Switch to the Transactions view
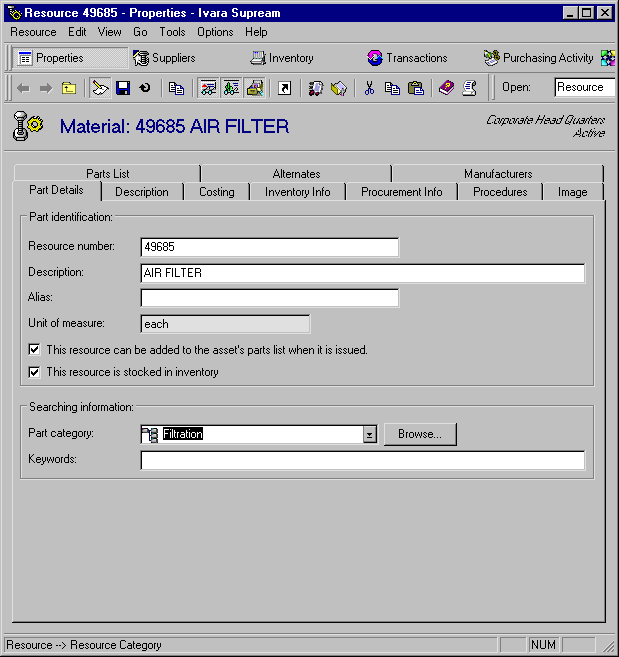The width and height of the screenshot is (619, 657). [407, 58]
